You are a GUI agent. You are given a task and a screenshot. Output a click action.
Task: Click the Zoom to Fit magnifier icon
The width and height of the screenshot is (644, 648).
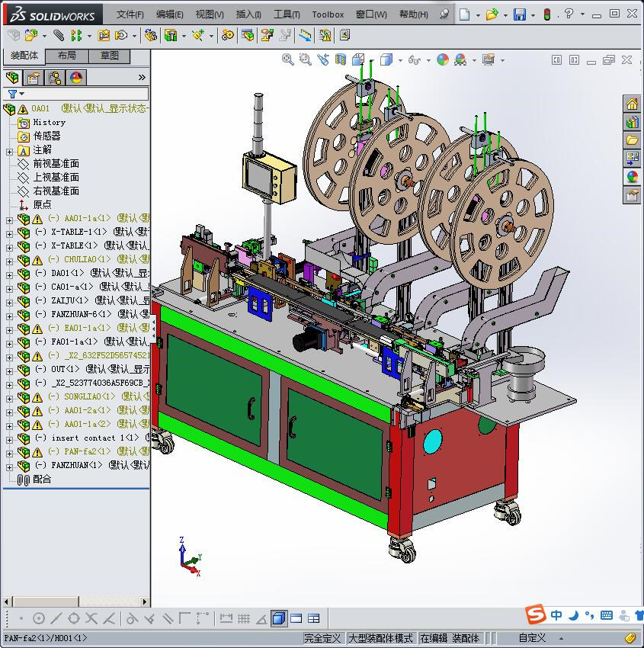tap(288, 59)
